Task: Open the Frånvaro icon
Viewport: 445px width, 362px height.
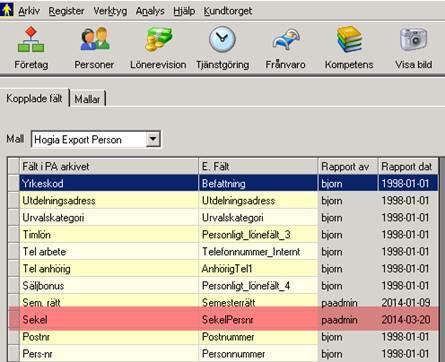Action: pyautogui.click(x=286, y=40)
